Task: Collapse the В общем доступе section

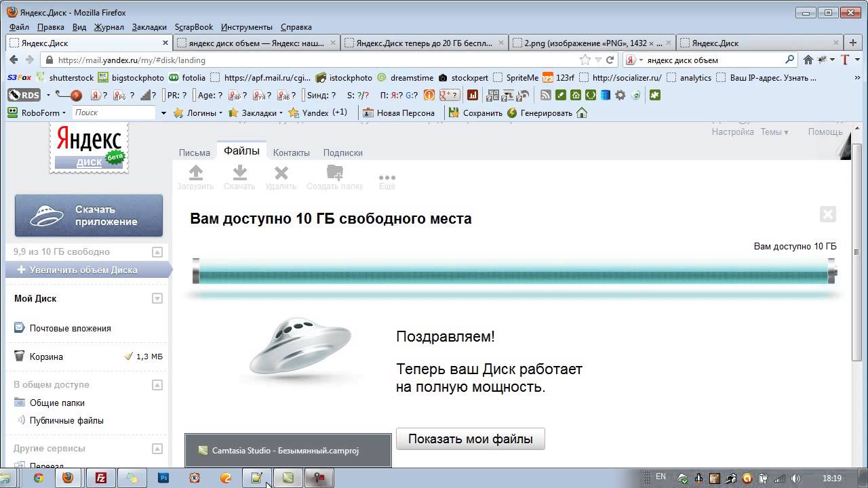Action: tap(157, 385)
